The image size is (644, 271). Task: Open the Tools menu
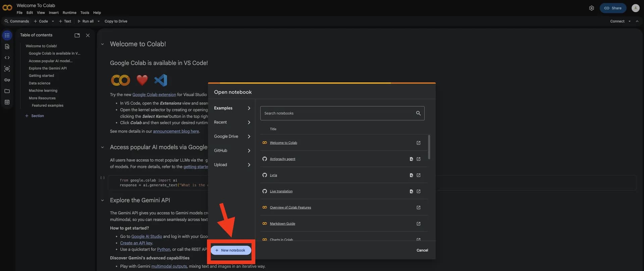pyautogui.click(x=85, y=13)
